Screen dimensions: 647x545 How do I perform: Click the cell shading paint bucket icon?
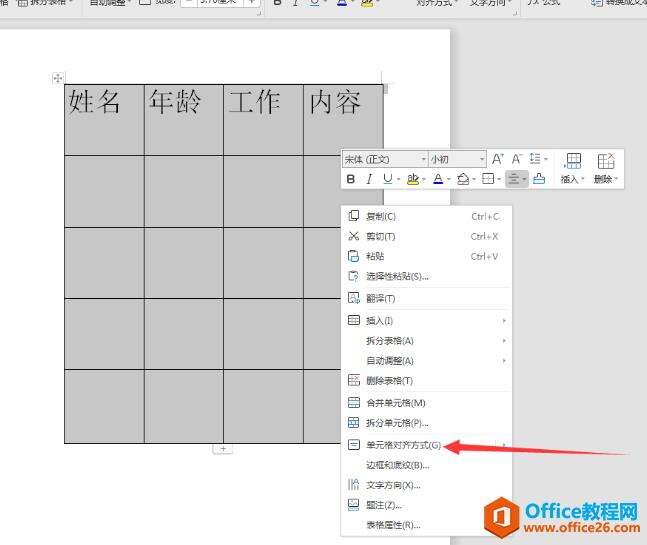tap(462, 179)
